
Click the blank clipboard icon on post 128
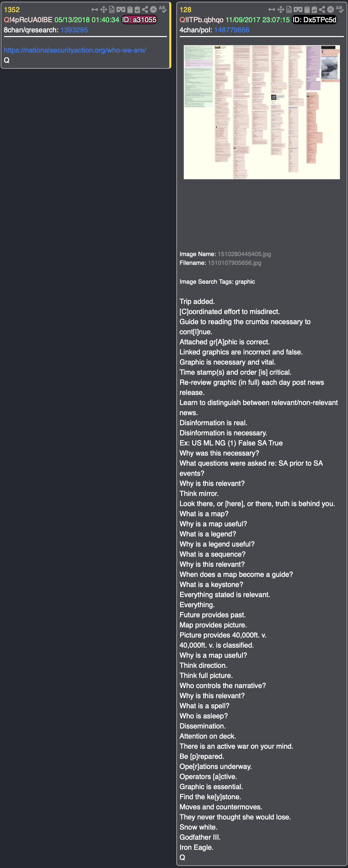307,9
